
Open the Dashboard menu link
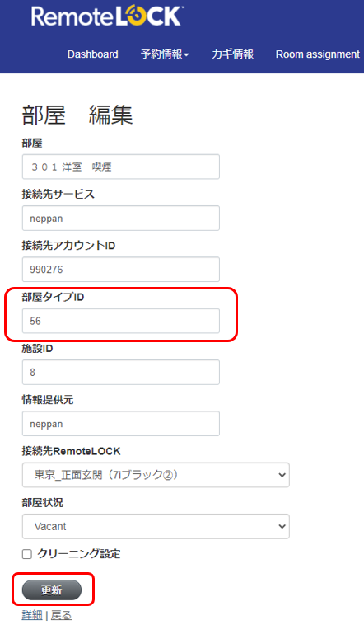tap(93, 54)
